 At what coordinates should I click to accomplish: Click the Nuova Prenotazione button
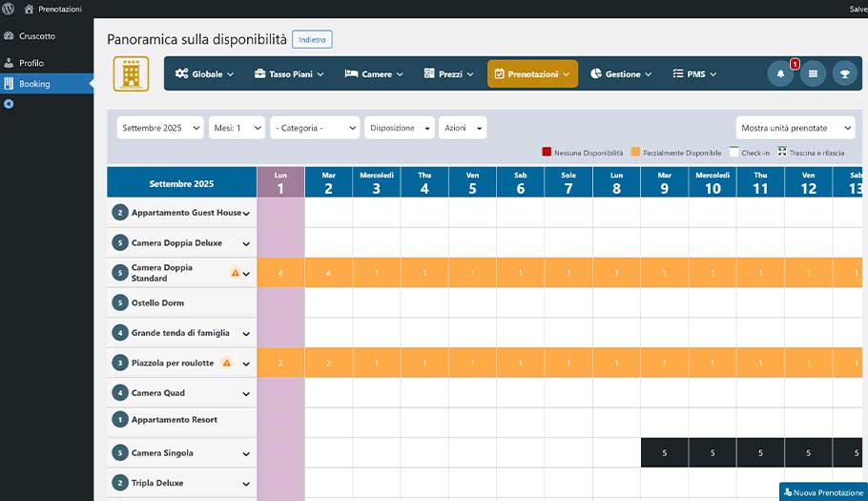coord(822,491)
